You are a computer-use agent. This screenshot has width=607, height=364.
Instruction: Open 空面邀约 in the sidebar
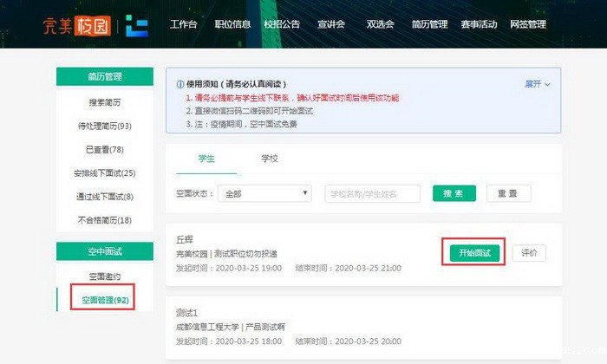[104, 276]
